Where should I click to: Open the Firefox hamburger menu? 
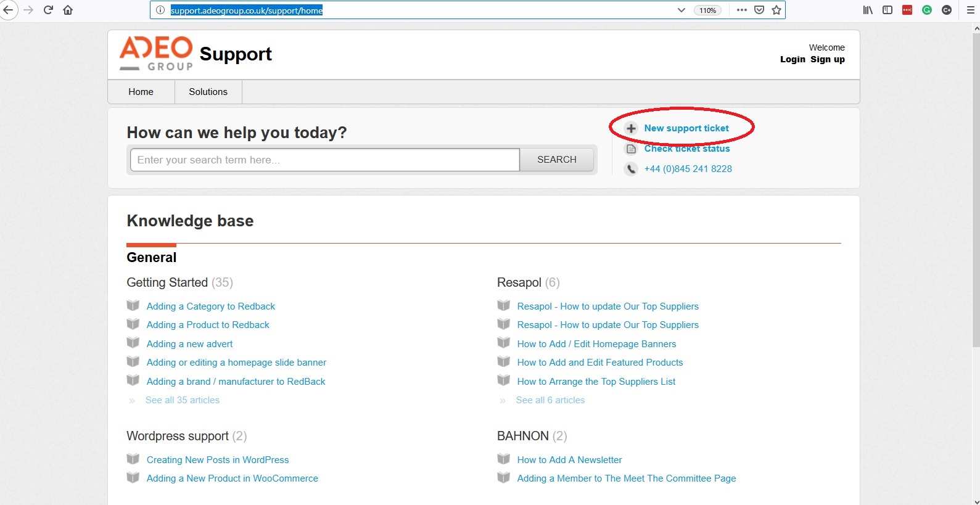(971, 10)
